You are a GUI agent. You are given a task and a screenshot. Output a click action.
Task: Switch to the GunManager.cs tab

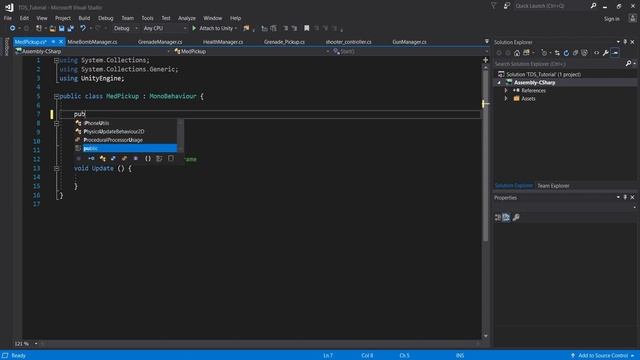point(409,42)
